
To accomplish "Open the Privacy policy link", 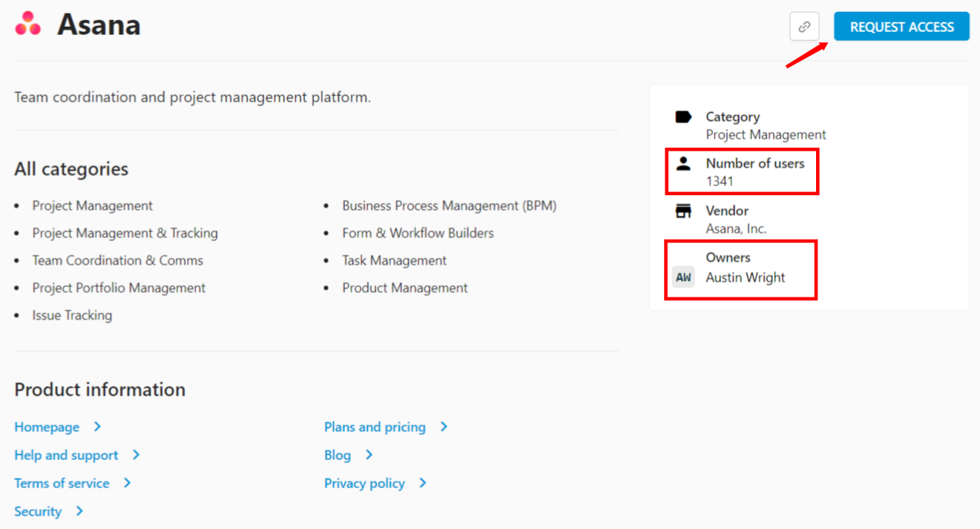I will [x=364, y=484].
